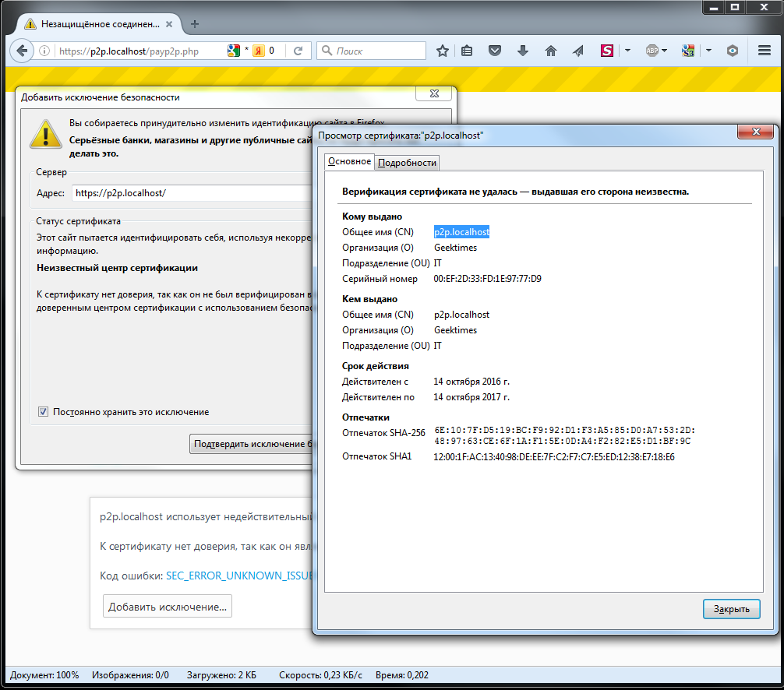Show bookmarks list icon

(467, 51)
